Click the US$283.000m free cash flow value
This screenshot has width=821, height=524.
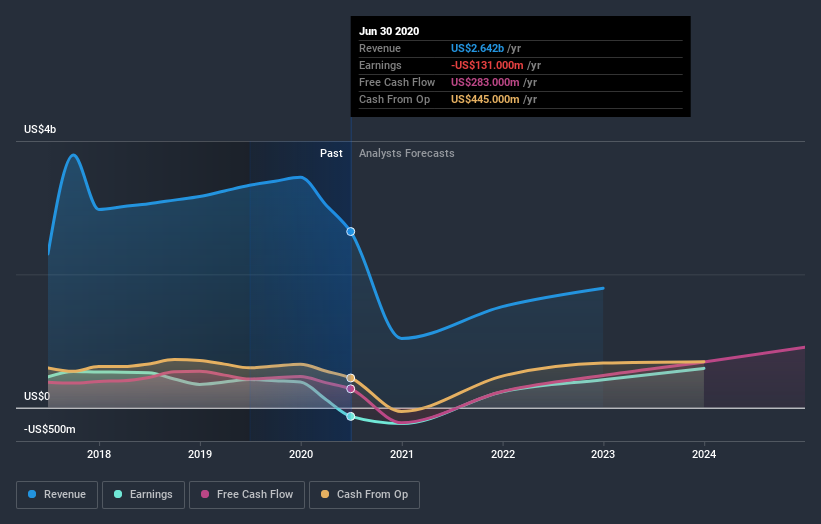pos(485,82)
